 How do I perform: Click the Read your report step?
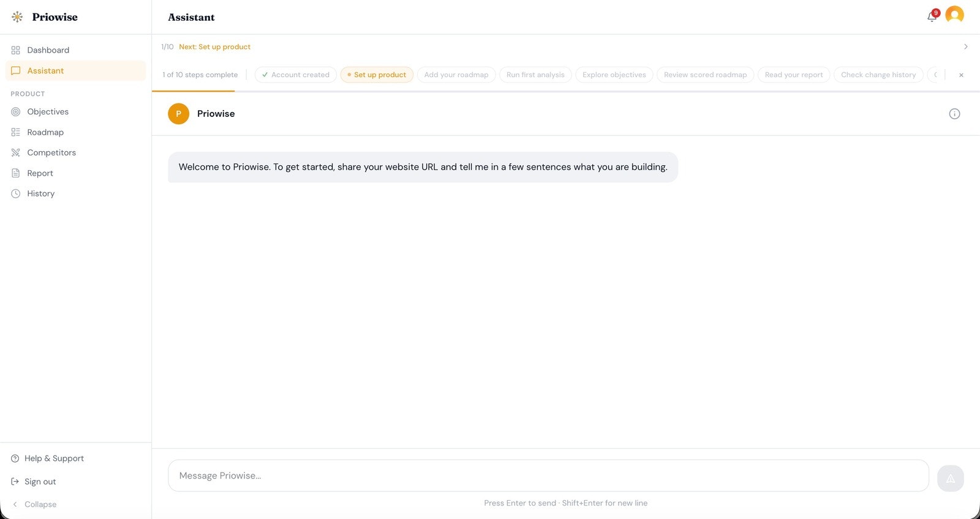[794, 75]
